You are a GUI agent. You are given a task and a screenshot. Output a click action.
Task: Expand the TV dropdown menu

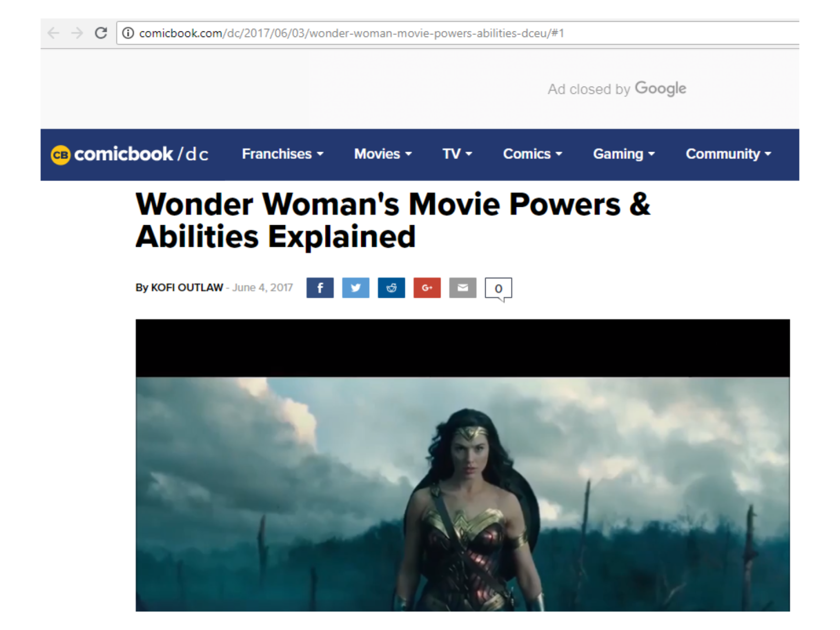pyautogui.click(x=457, y=154)
